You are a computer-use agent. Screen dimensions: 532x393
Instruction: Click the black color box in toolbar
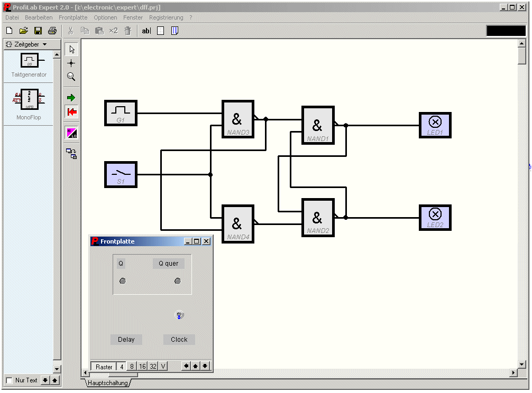click(506, 31)
